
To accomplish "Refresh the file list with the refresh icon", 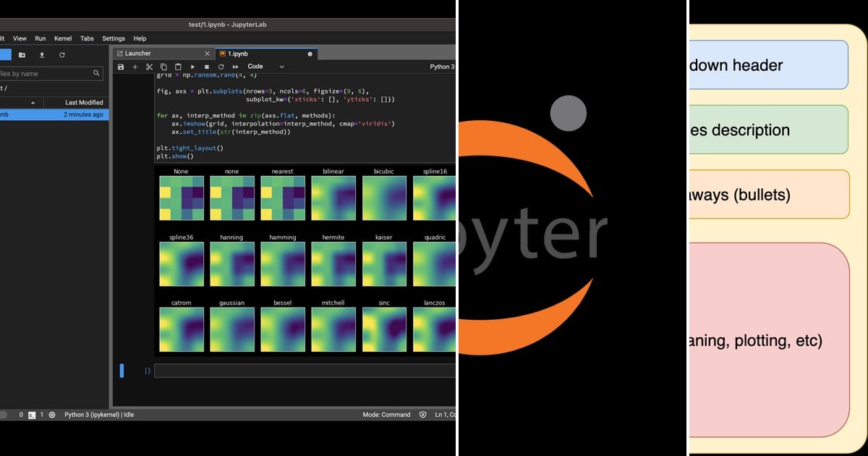I will tap(62, 54).
